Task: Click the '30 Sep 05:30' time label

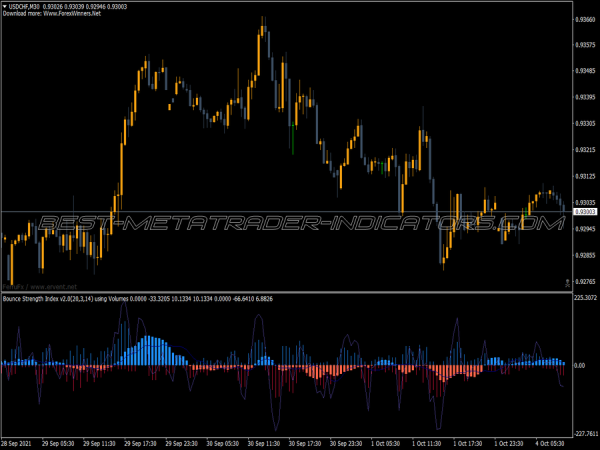Action: tap(223, 444)
